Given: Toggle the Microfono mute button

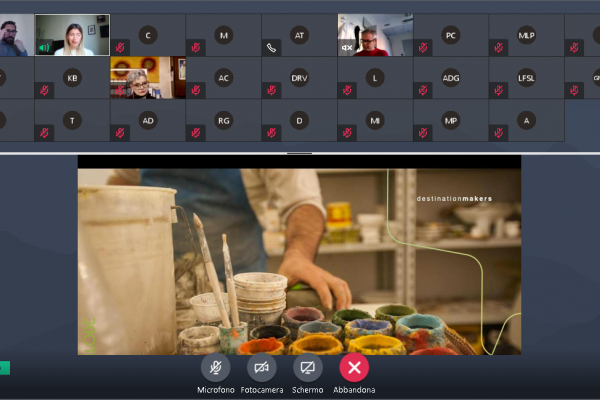Looking at the screenshot, I should tap(215, 367).
